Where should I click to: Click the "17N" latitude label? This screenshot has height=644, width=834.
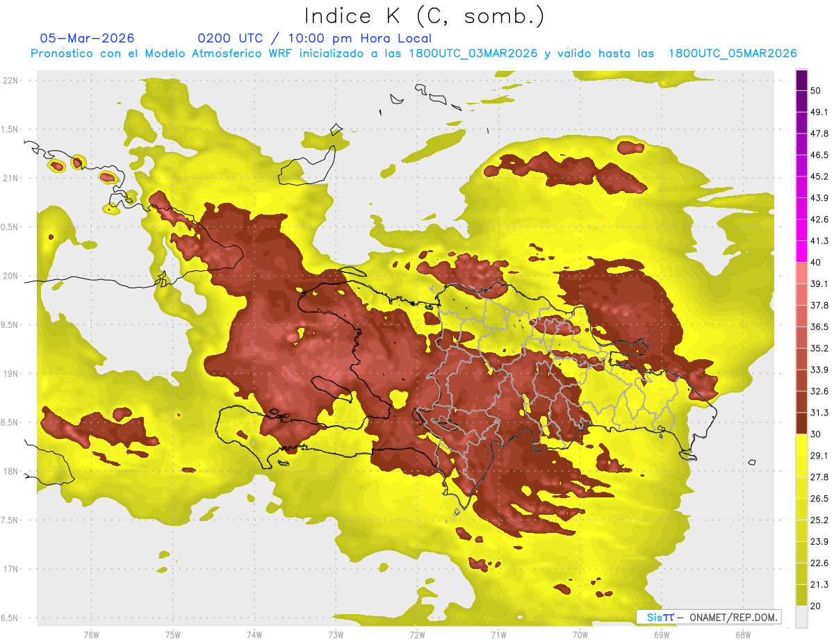pos(10,569)
